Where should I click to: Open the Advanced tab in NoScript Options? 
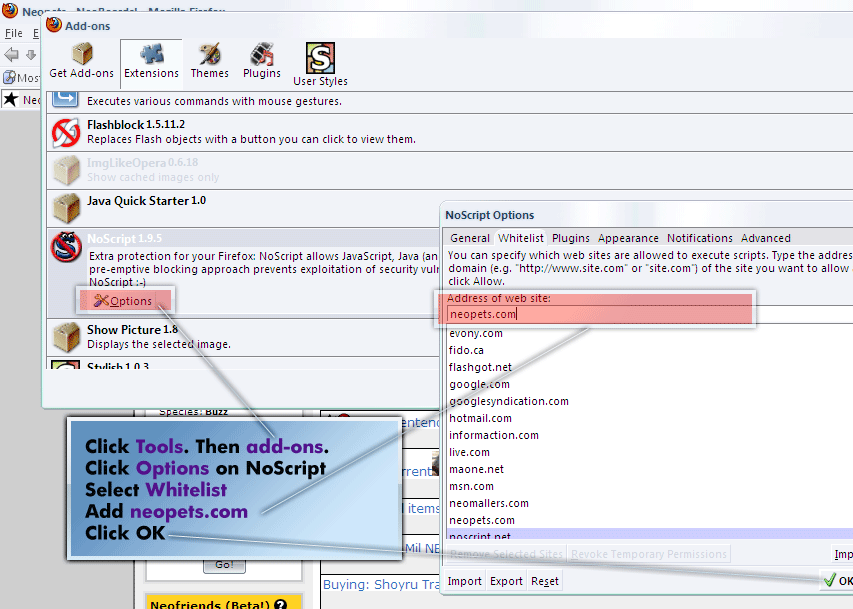(x=765, y=238)
